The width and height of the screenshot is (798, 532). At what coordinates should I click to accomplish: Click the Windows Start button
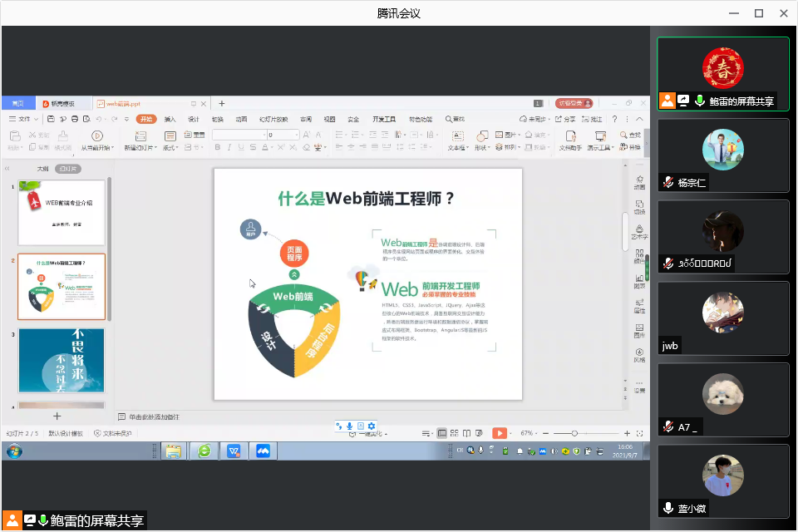(14, 451)
